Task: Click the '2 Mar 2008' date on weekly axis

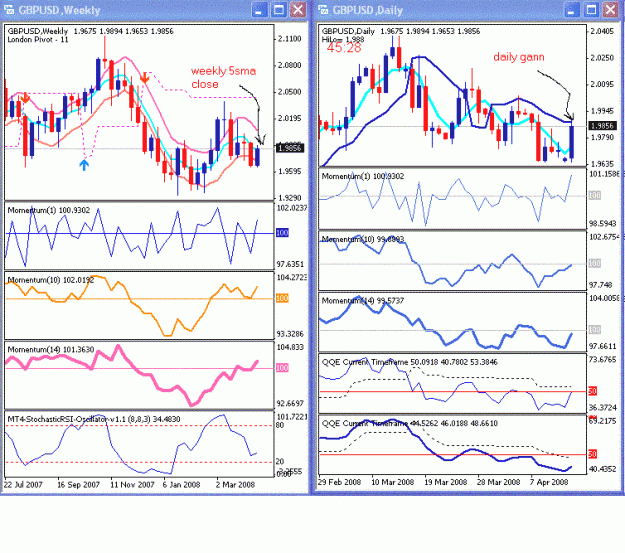Action: (235, 485)
